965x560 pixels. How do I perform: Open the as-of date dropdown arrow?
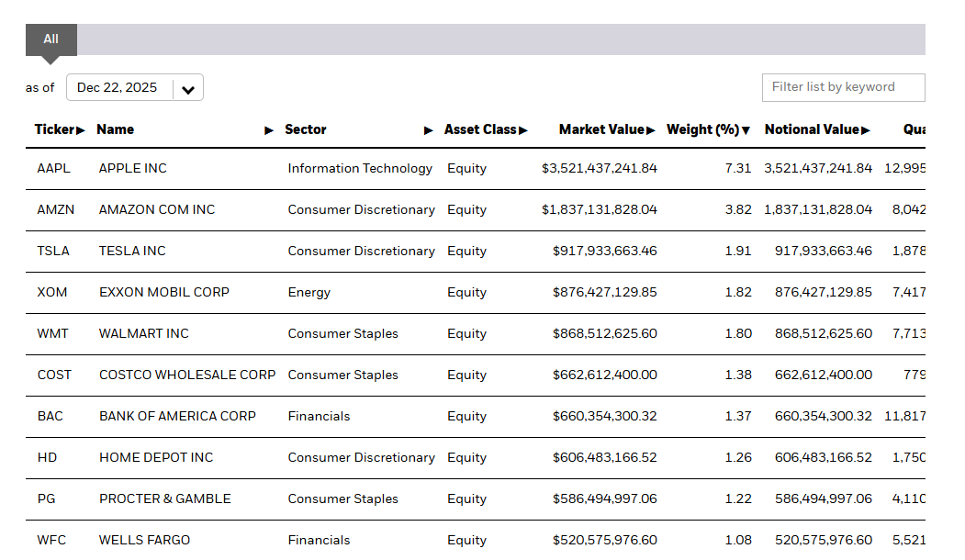[188, 89]
